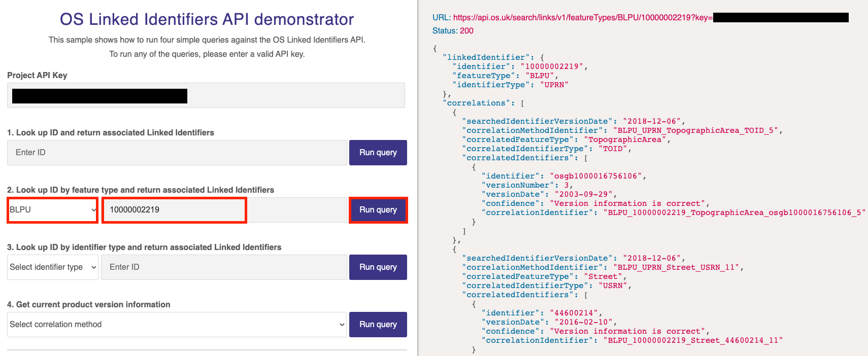Click the versionNumber value 3
This screenshot has width=868, height=356.
[x=566, y=185]
